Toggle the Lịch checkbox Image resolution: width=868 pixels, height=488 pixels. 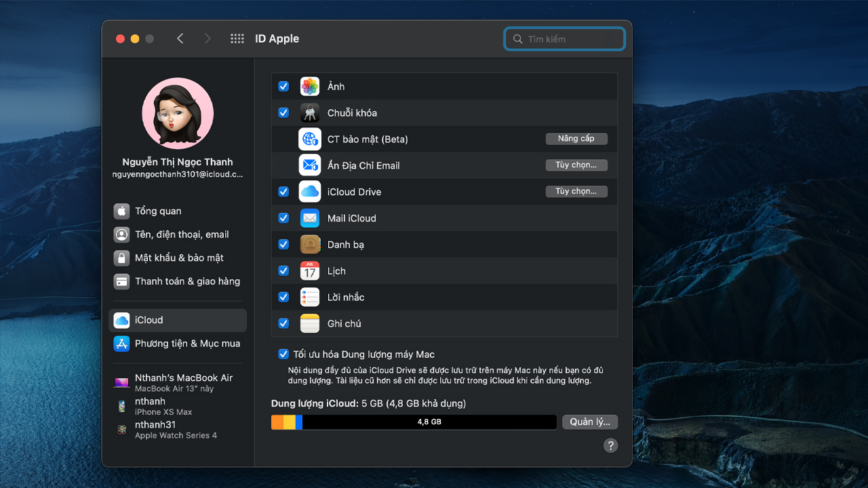click(x=283, y=271)
